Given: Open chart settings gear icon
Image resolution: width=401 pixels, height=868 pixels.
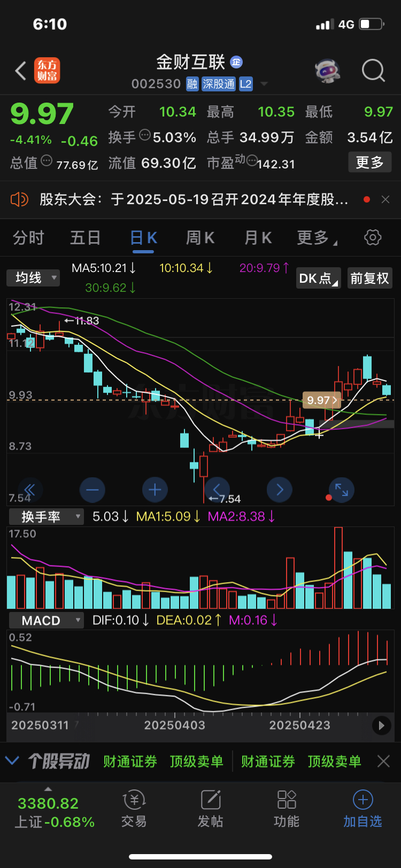Looking at the screenshot, I should click(373, 237).
